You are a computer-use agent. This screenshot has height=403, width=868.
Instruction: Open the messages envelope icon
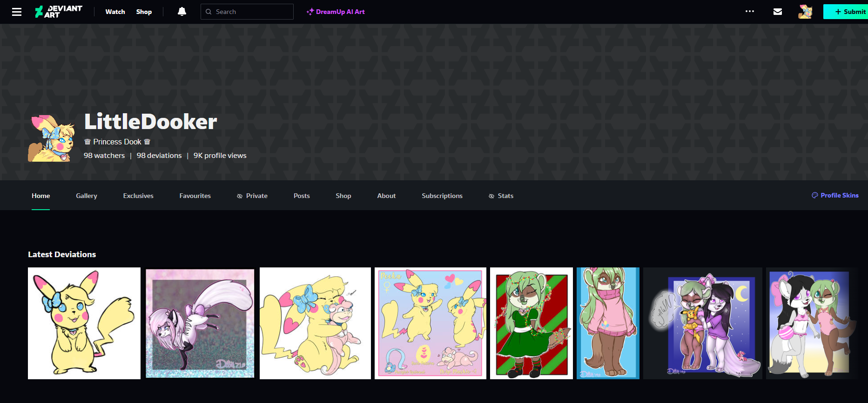coord(777,12)
